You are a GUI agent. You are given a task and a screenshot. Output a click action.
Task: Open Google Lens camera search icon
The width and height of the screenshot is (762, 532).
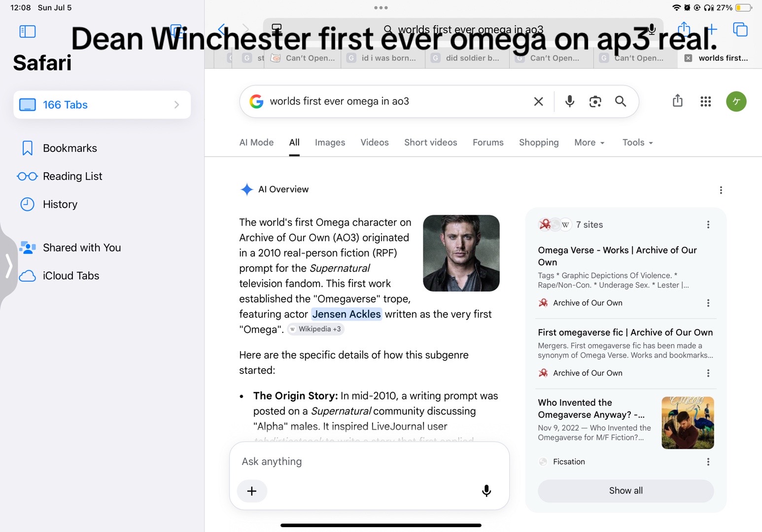pyautogui.click(x=595, y=101)
